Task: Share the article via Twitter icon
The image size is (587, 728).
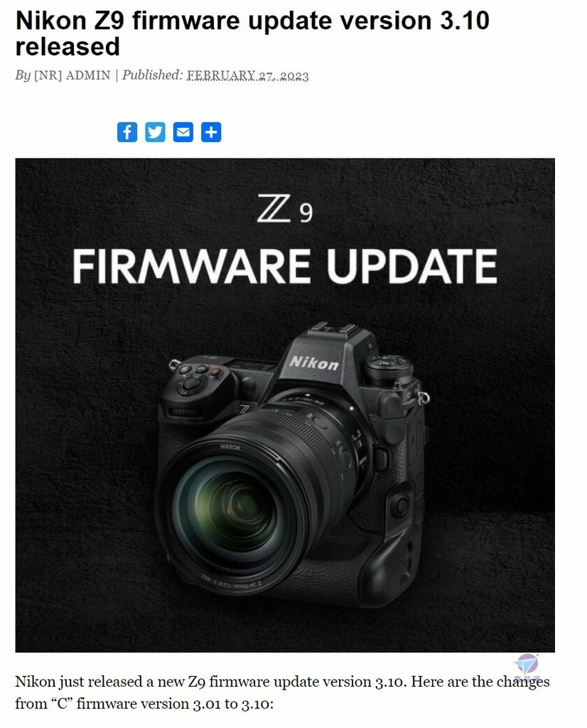Action: coord(155,132)
